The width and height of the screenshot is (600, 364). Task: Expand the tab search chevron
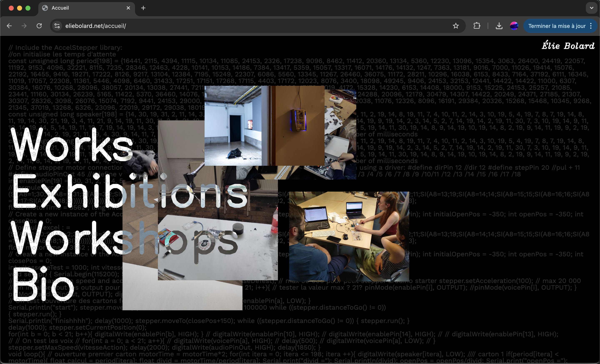tap(591, 8)
